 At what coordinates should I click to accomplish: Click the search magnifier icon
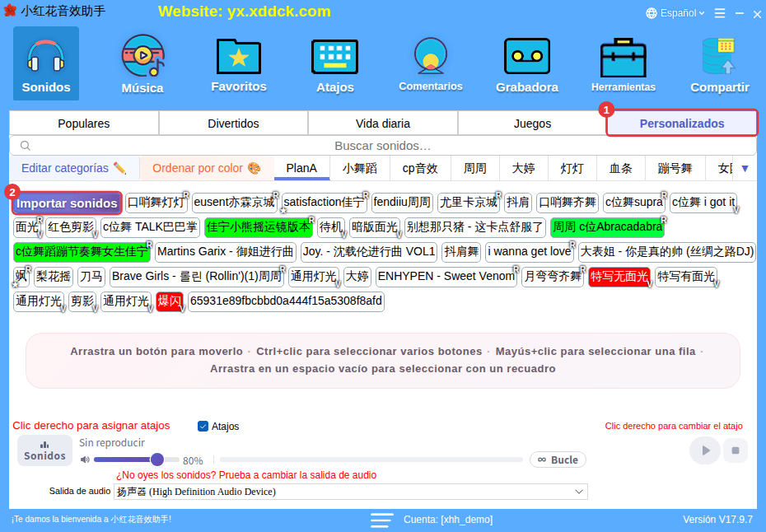click(26, 146)
